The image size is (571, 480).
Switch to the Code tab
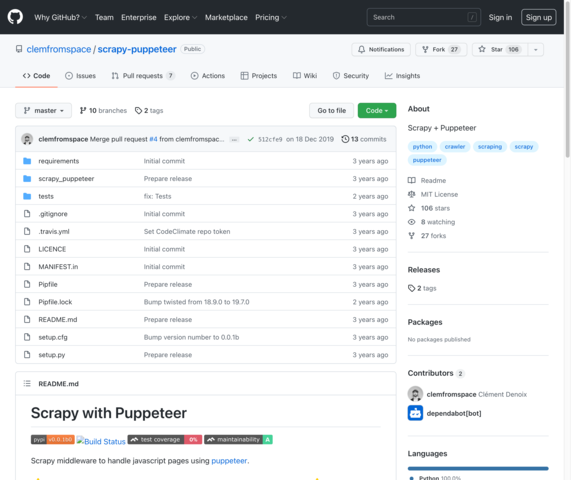(36, 76)
